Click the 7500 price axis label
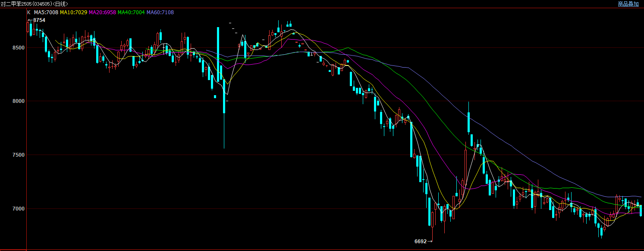Viewport: 644px width, 251px height. point(18,155)
